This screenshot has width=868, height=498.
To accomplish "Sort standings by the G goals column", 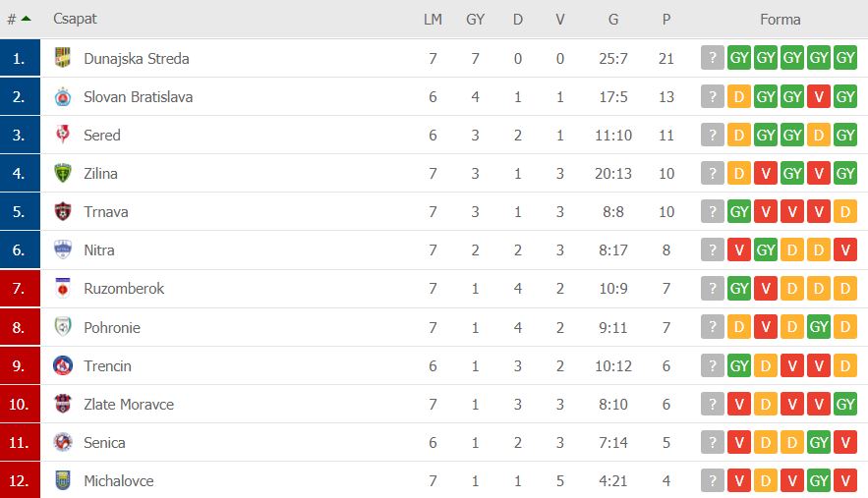I will [x=613, y=20].
